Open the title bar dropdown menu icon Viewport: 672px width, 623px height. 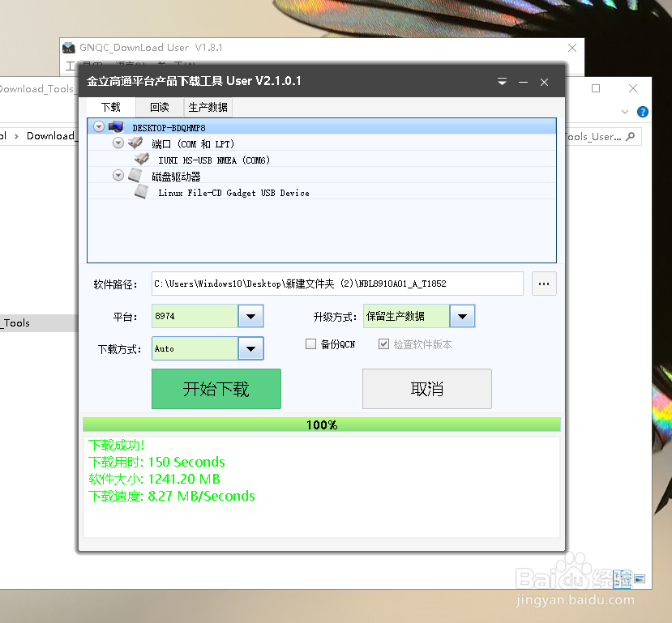[502, 82]
